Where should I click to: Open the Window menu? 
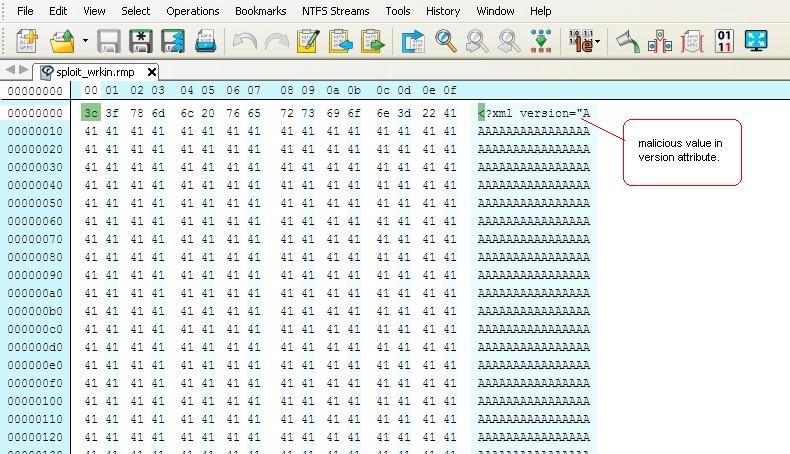[x=495, y=11]
